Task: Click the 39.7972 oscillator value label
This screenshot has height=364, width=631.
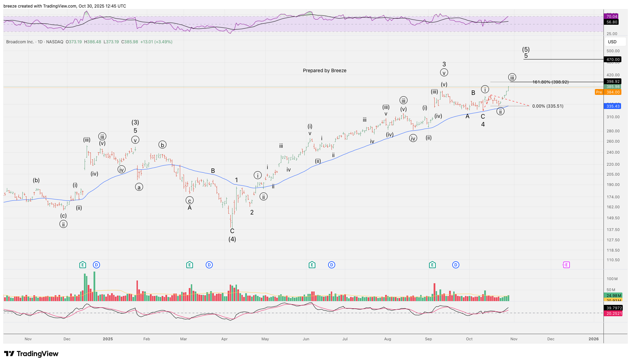Action: pyautogui.click(x=613, y=308)
